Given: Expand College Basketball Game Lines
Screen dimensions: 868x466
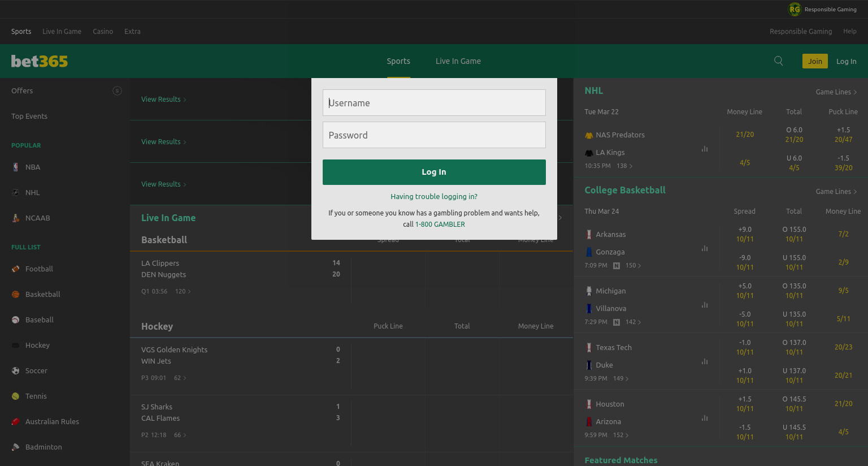Looking at the screenshot, I should (x=836, y=191).
